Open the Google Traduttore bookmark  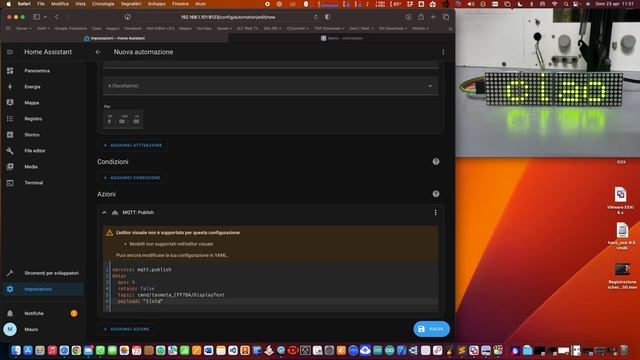[71, 29]
